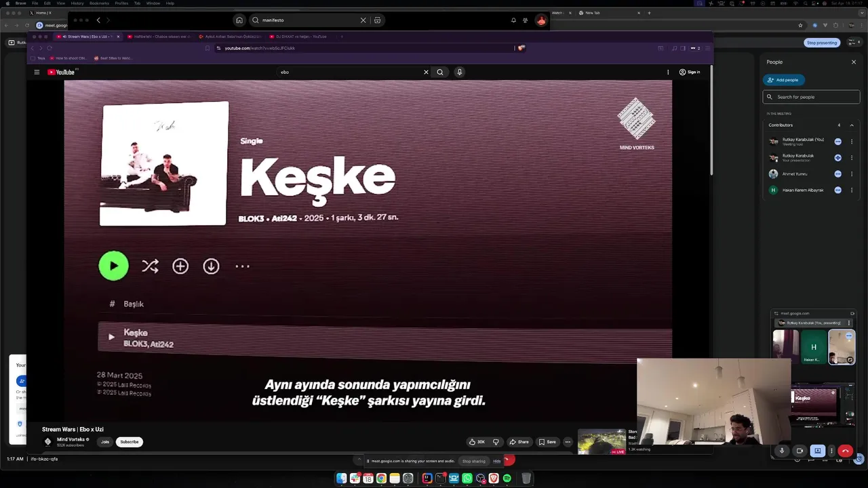Start voice search with the microphone icon
This screenshot has height=488, width=868.
coord(459,72)
